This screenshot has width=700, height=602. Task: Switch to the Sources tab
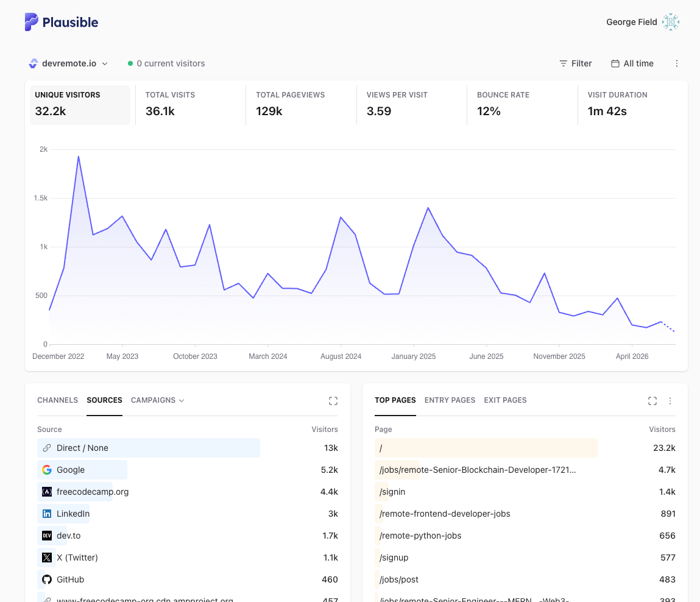104,400
